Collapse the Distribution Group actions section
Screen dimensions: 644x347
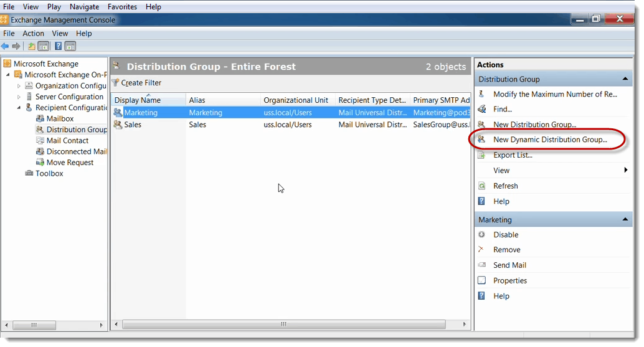pos(625,79)
